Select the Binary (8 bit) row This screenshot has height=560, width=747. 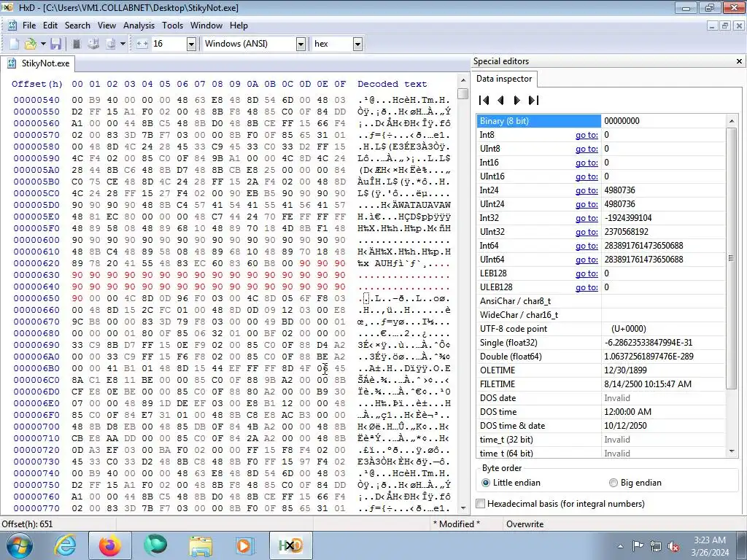coord(601,121)
